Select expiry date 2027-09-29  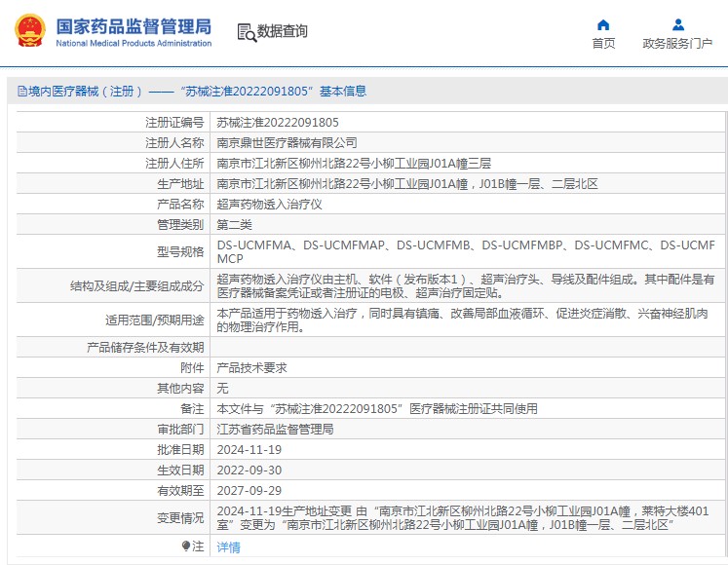(249, 490)
